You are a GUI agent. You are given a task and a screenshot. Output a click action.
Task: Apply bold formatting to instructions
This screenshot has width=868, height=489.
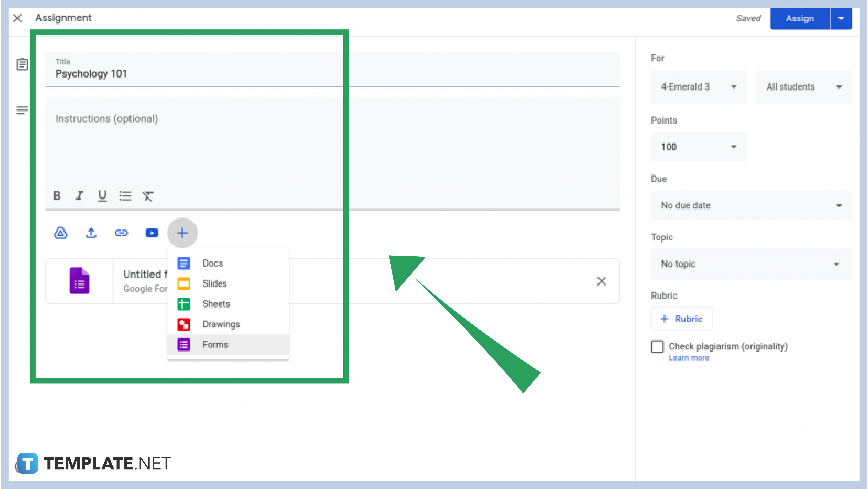(x=57, y=196)
